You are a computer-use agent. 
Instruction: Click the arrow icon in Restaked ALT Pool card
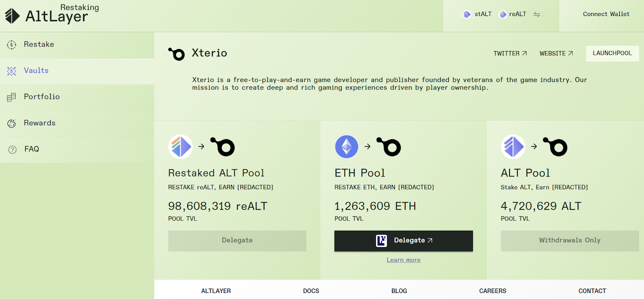click(x=201, y=147)
